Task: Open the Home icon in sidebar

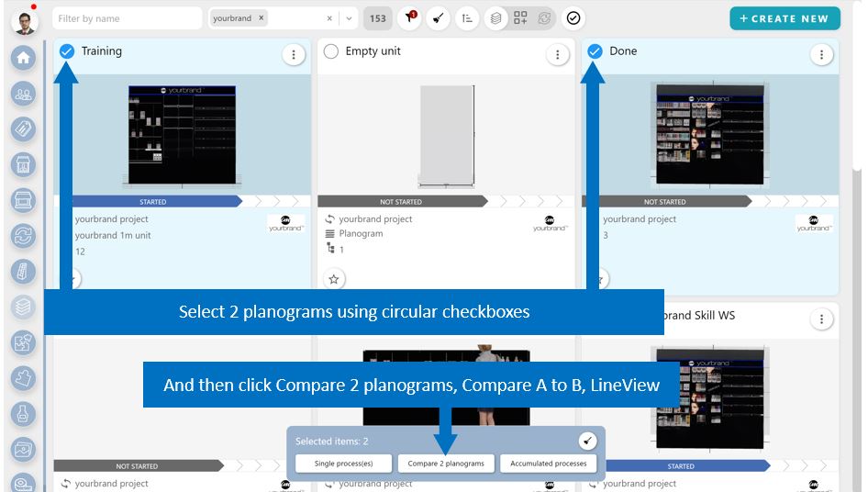Action: click(x=23, y=58)
